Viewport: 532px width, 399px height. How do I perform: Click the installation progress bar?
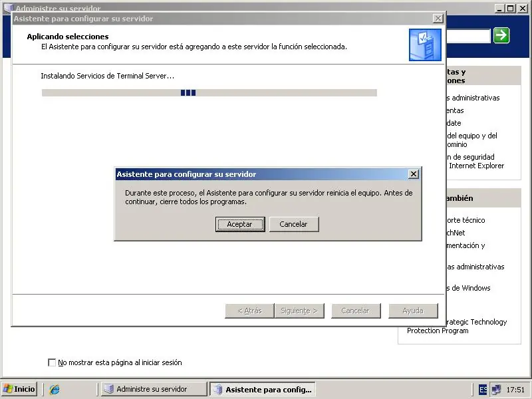209,92
